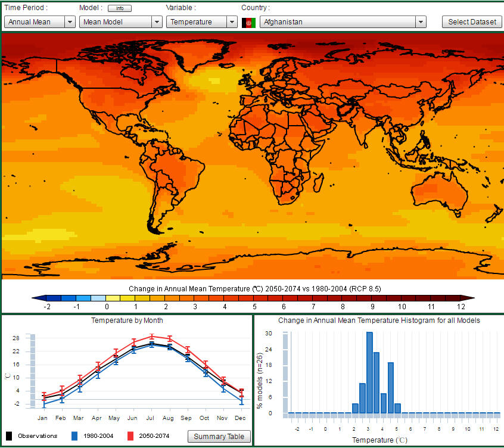504x448 pixels.
Task: Click the Temperature by Month chart title
Action: pyautogui.click(x=127, y=320)
